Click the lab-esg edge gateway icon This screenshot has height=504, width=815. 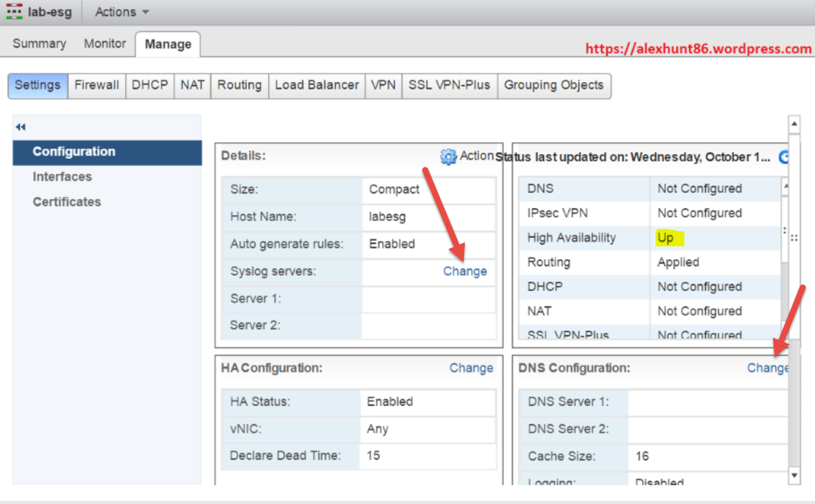[x=14, y=12]
